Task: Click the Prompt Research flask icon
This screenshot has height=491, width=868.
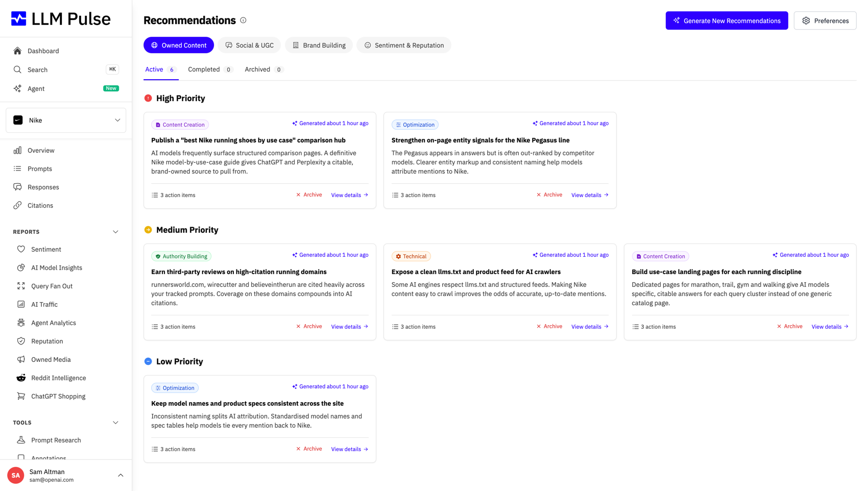Action: tap(21, 440)
